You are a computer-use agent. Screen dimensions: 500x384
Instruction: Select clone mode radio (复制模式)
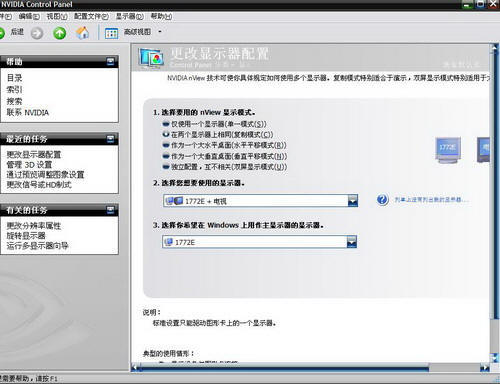pyautogui.click(x=166, y=134)
